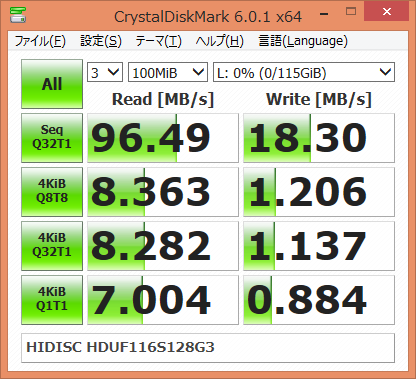
Task: Start the 4KiB Q8T8 benchmark
Action: pyautogui.click(x=52, y=192)
